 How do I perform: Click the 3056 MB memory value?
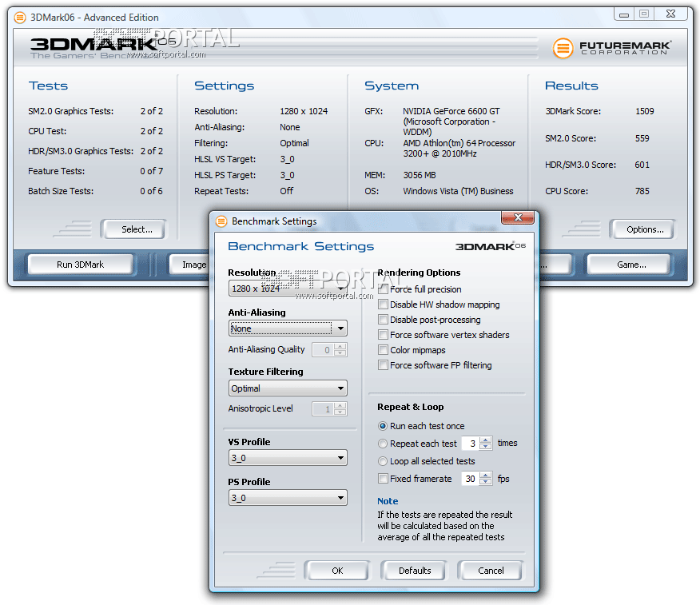coord(420,175)
